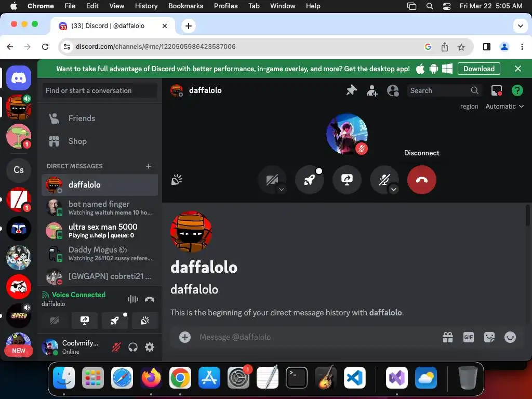Screen dimensions: 532x399
Task: Open Daddy Mogus conversation
Action: (x=100, y=254)
